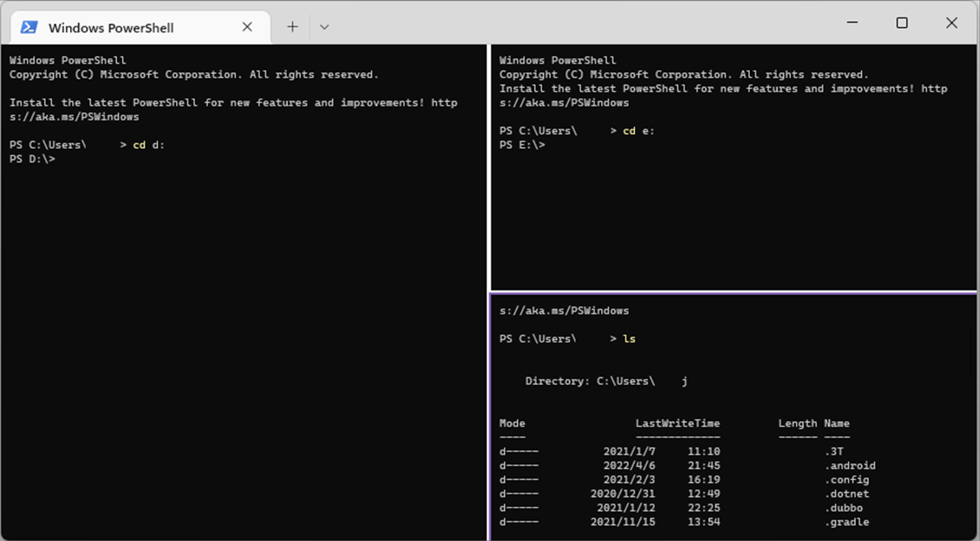980x541 pixels.
Task: Click 'Install the latest PowerShell' line in top-right pane
Action: 723,89
